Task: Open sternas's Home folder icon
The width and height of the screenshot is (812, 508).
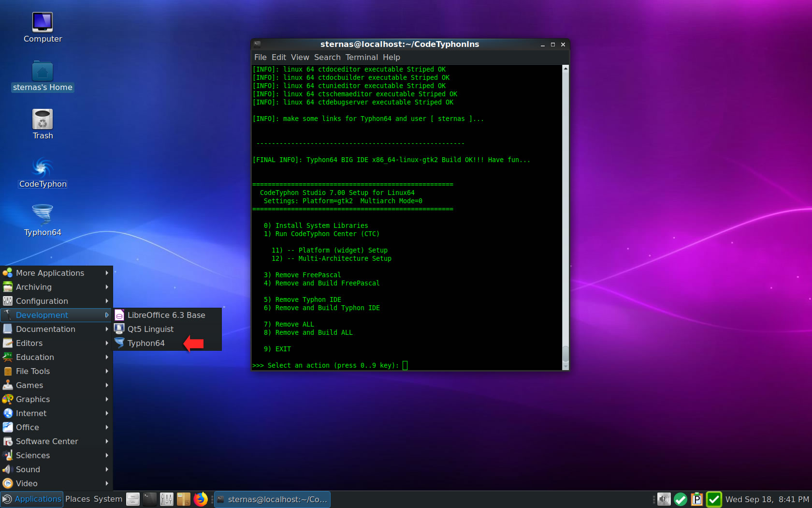Action: click(43, 76)
